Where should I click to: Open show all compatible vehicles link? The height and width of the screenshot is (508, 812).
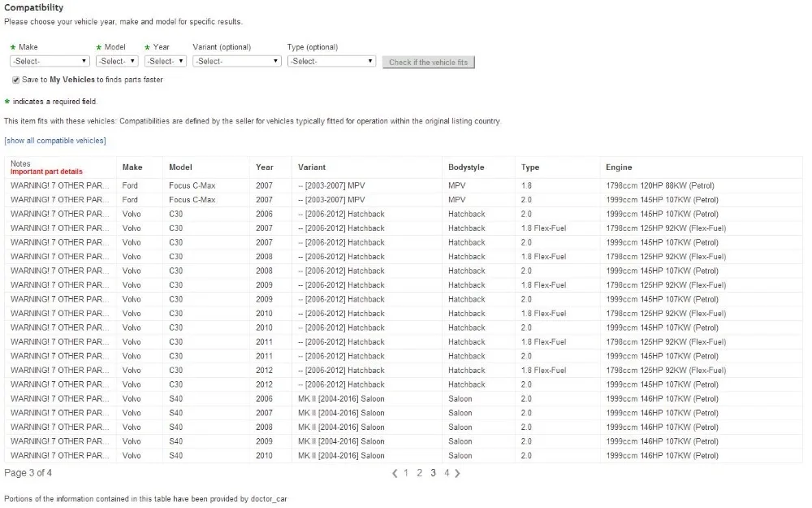(55, 141)
